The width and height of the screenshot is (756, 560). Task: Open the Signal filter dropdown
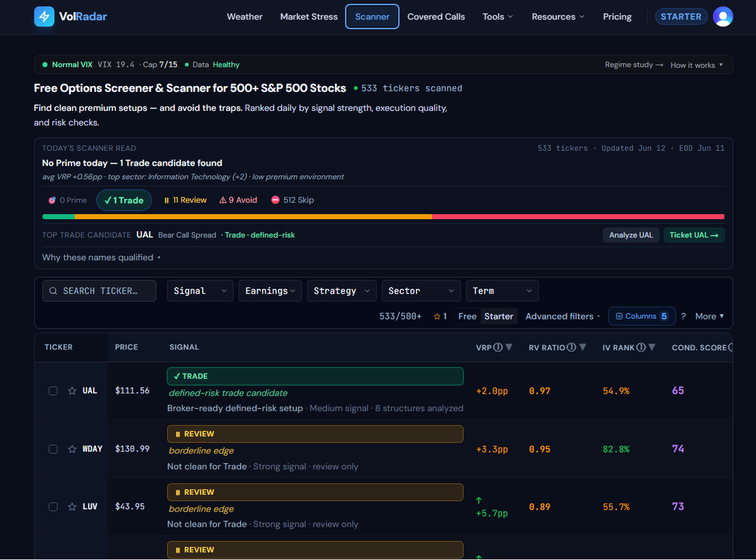[200, 291]
